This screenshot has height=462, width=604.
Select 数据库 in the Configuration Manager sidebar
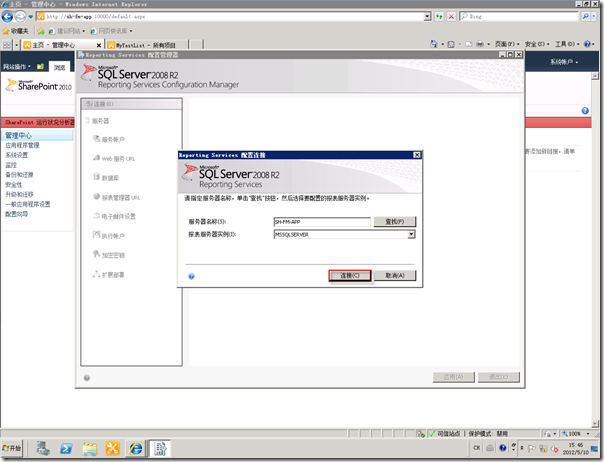(106, 178)
